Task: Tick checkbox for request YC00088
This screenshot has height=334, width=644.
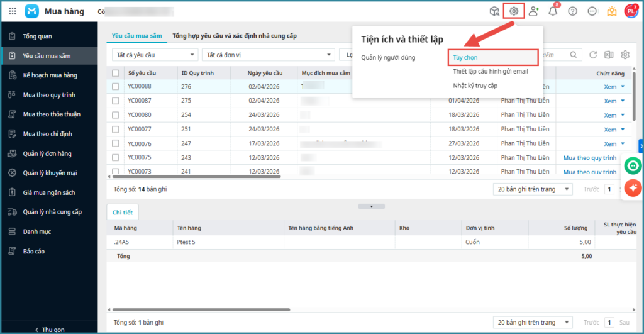Action: click(116, 87)
